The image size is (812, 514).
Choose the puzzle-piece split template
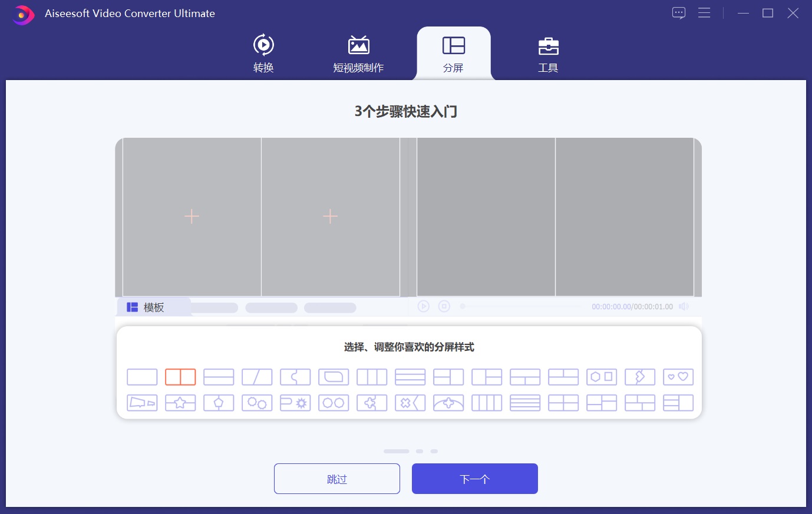click(x=295, y=377)
